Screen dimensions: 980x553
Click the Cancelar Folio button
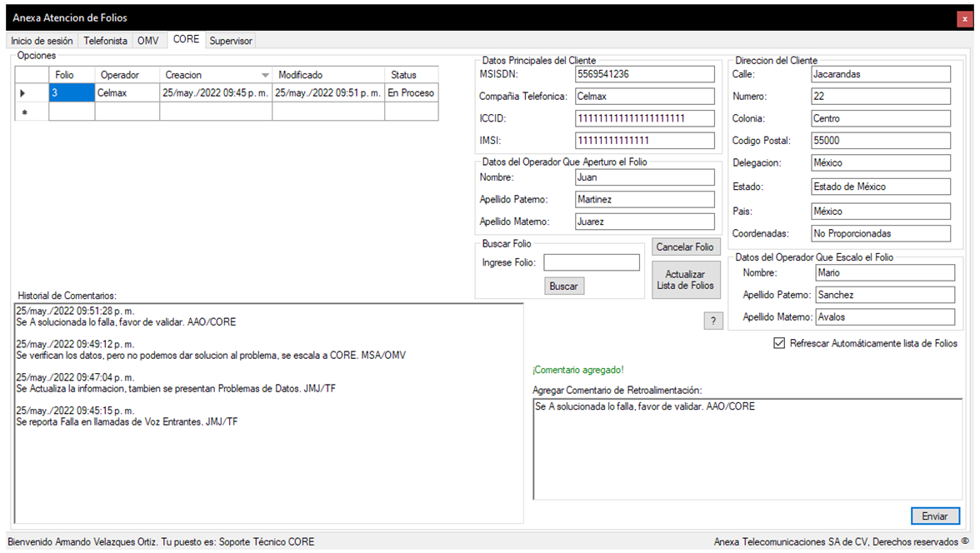click(685, 247)
